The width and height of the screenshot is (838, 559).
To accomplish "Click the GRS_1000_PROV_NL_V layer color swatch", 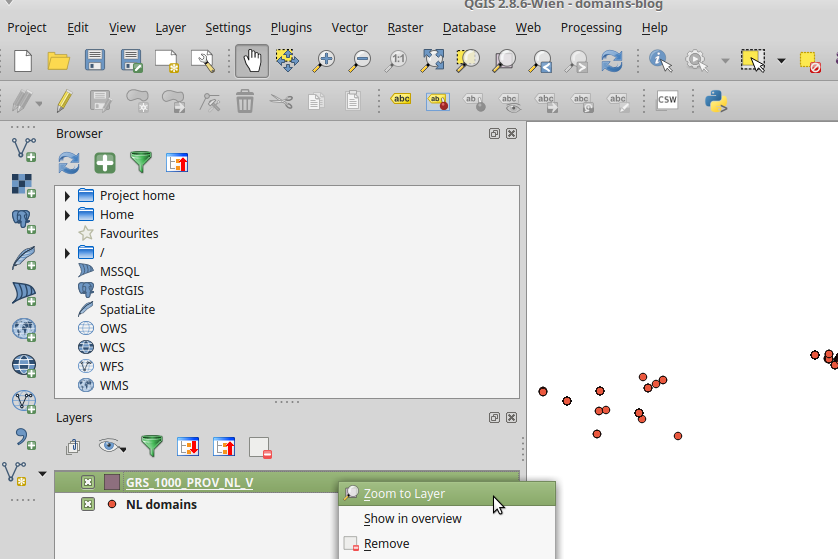I will click(x=112, y=482).
